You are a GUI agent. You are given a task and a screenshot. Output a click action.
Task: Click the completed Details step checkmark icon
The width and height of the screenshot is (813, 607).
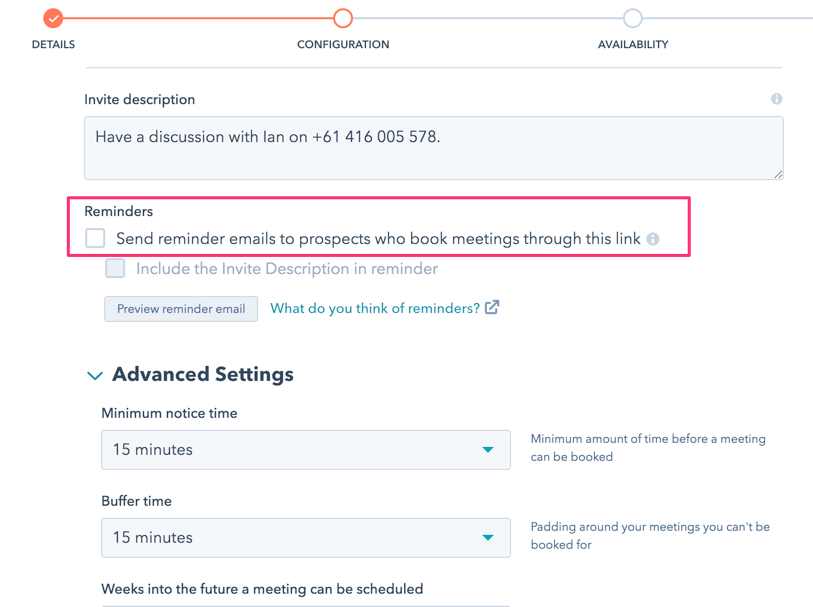pyautogui.click(x=53, y=18)
